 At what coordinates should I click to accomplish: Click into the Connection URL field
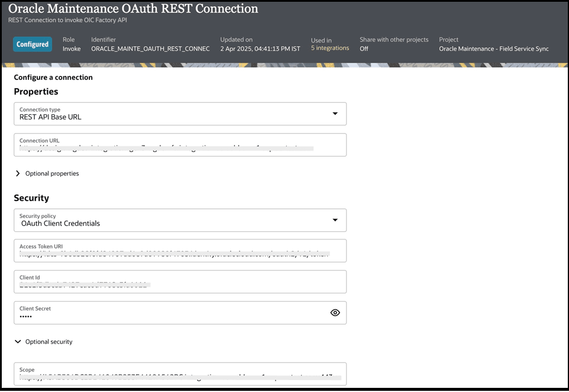click(x=180, y=145)
